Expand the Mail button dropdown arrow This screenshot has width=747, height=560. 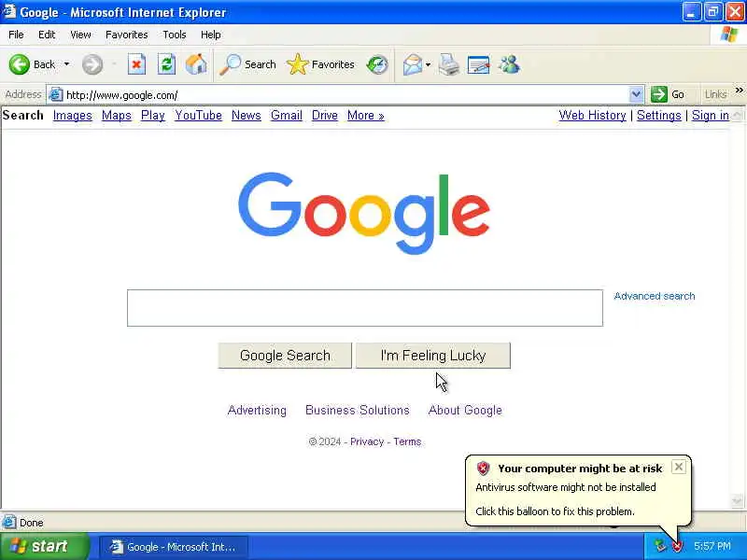(x=428, y=64)
